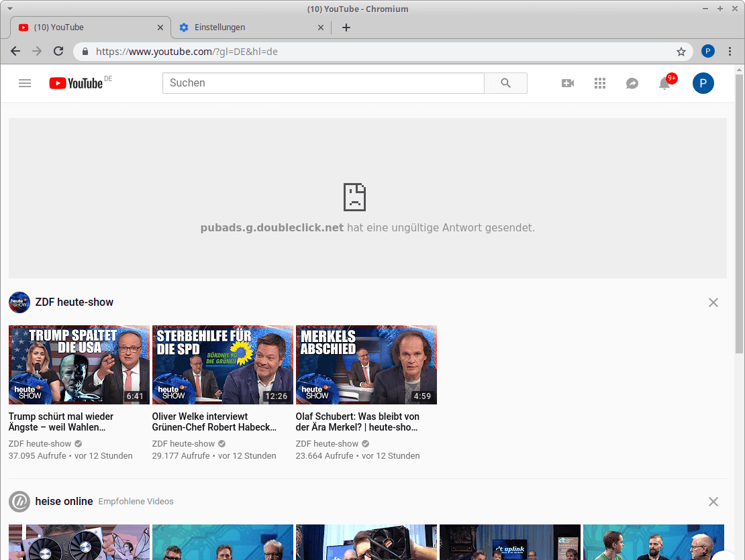745x560 pixels.
Task: Click text 37.095 Aufrufe • vor 12 Stunden
Action: tap(70, 455)
